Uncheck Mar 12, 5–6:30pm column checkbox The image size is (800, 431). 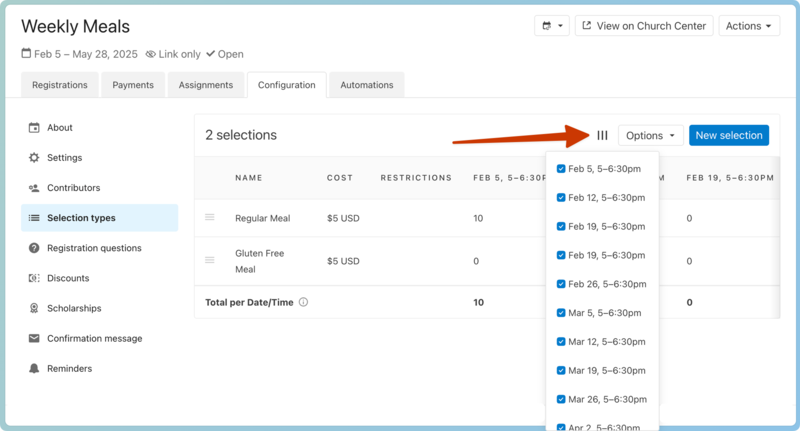pos(561,342)
